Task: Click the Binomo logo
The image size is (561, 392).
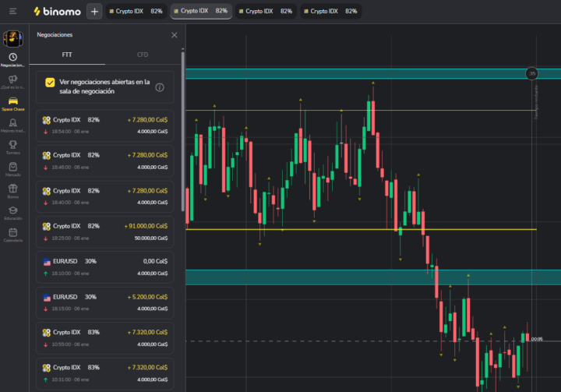Action: (57, 12)
